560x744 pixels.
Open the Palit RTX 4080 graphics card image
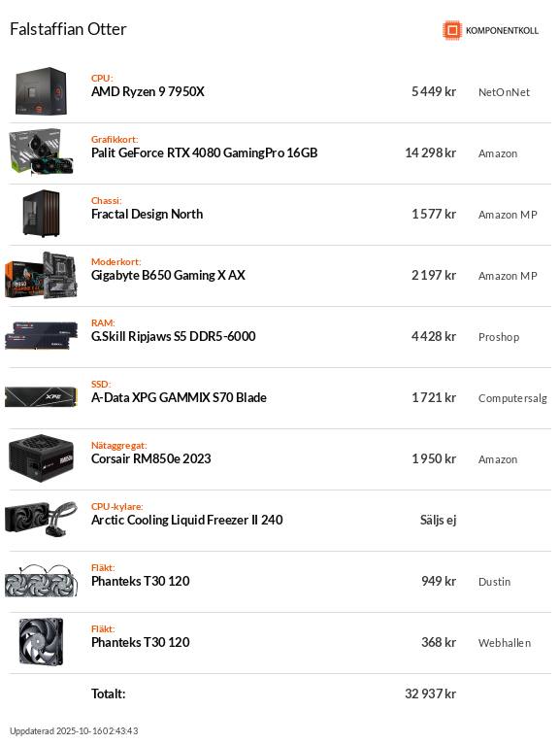point(42,152)
